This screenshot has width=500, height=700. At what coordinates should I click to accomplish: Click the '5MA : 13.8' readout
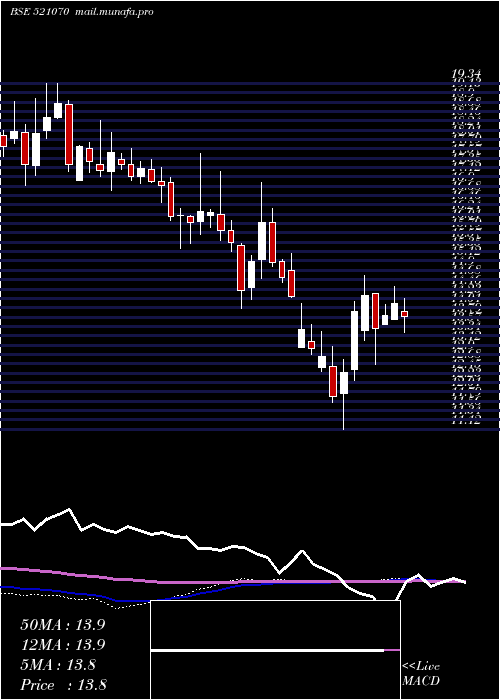click(58, 665)
